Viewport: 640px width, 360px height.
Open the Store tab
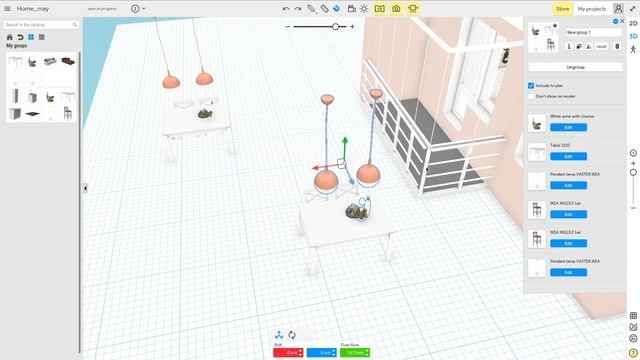pos(562,9)
